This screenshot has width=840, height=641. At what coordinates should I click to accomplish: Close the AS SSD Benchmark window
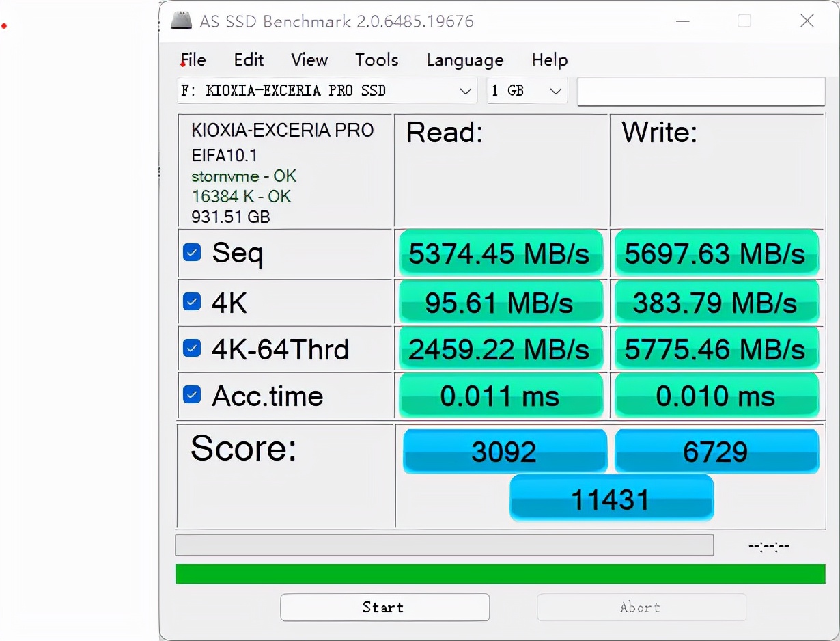[807, 21]
